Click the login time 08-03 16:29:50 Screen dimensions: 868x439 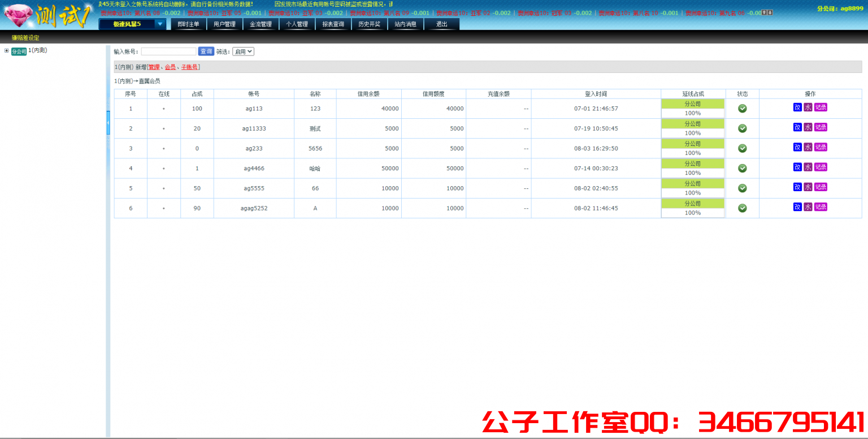click(596, 148)
